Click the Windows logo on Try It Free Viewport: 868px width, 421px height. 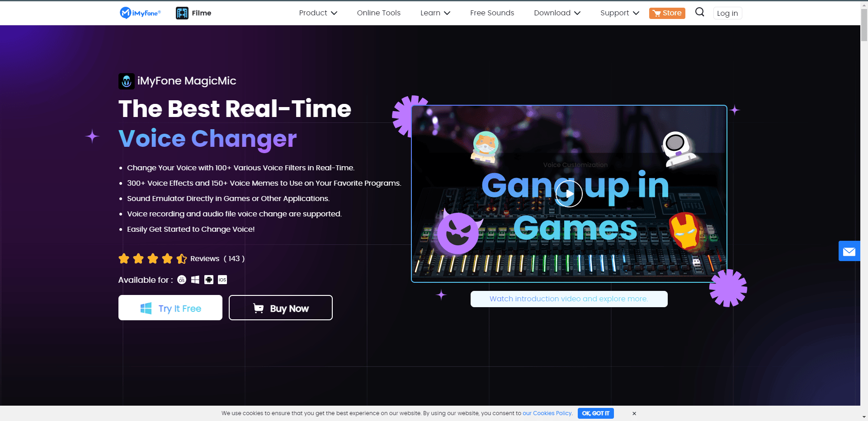pyautogui.click(x=146, y=309)
